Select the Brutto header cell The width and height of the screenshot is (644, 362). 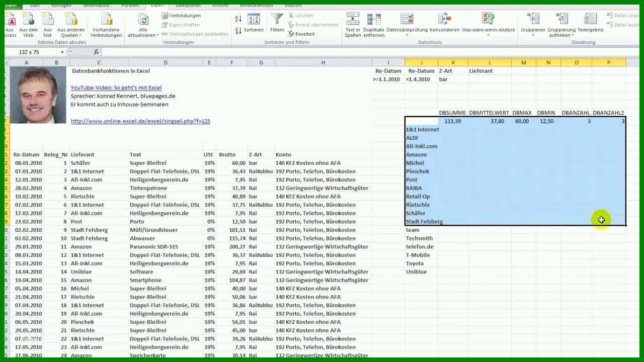[x=232, y=155]
